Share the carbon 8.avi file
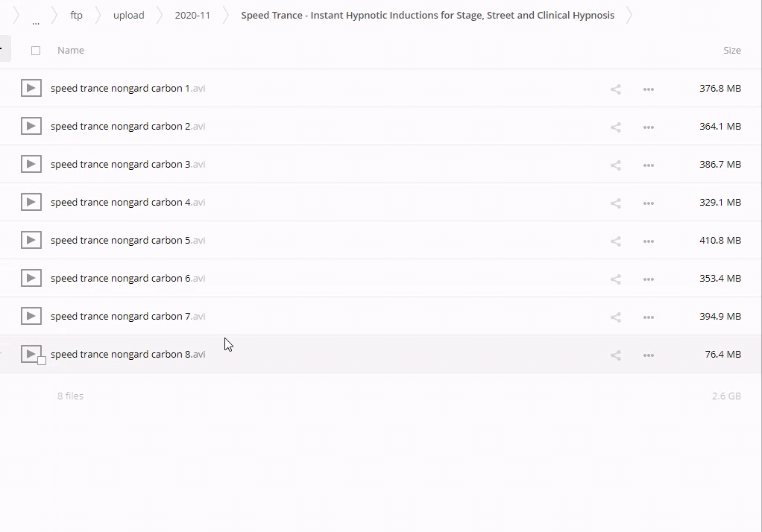Screen dimensions: 762x532 point(615,355)
